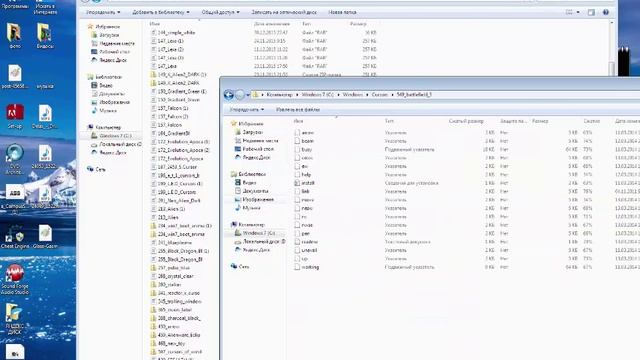Select 266_crystal_clear file in back window
The height and width of the screenshot is (360, 640).
[x=175, y=276]
